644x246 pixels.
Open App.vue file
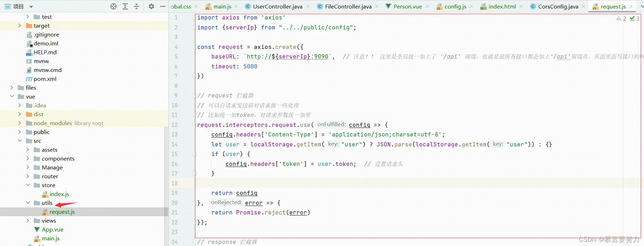pyautogui.click(x=52, y=229)
